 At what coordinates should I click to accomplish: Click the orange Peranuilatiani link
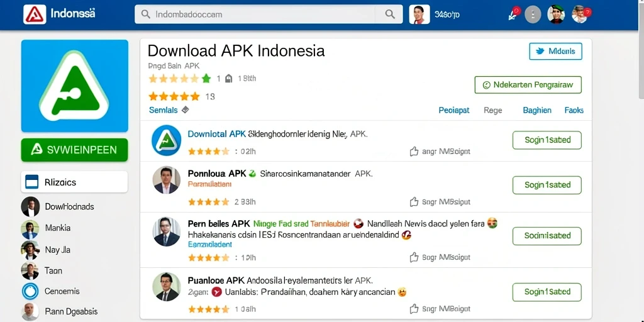point(209,184)
